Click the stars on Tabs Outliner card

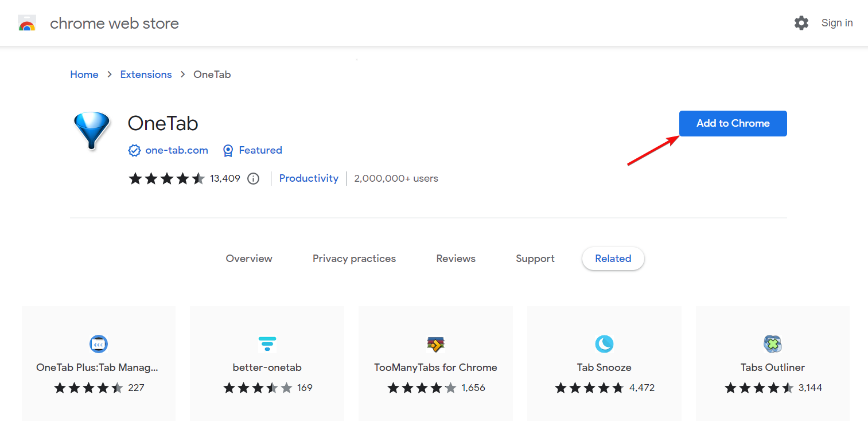[759, 388]
